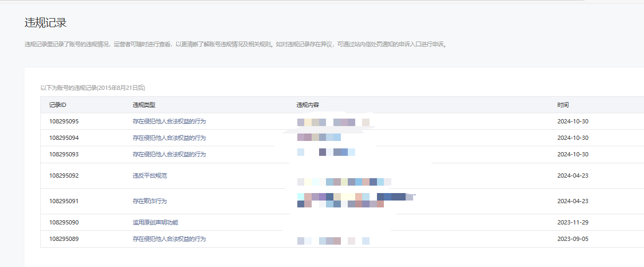Open violation type of record 108295094
644x267 pixels.
(x=169, y=138)
